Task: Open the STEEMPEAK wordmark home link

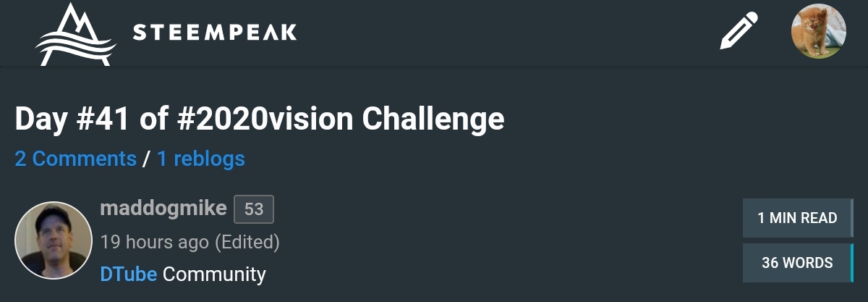Action: [x=214, y=33]
